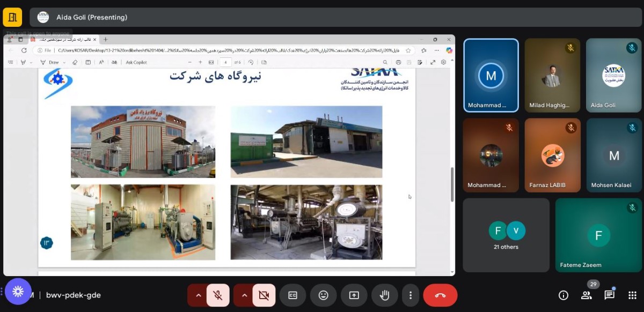Click Refresh in the shared Edge window

pyautogui.click(x=24, y=50)
